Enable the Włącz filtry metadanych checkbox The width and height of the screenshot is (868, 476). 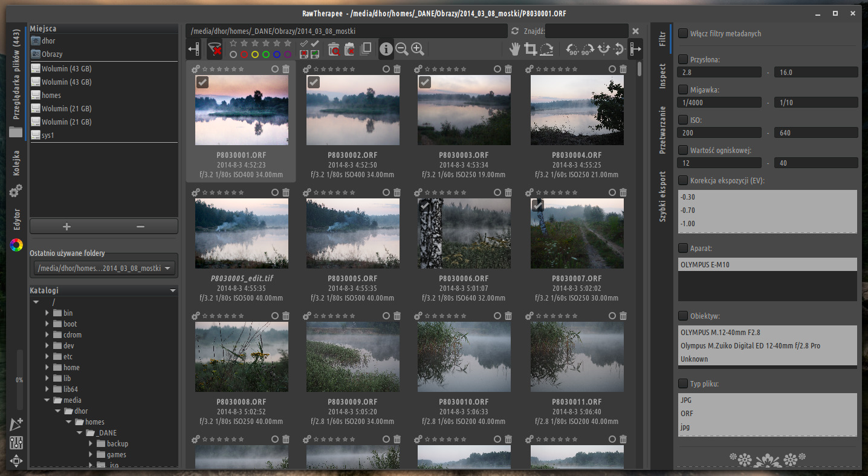[x=683, y=34]
